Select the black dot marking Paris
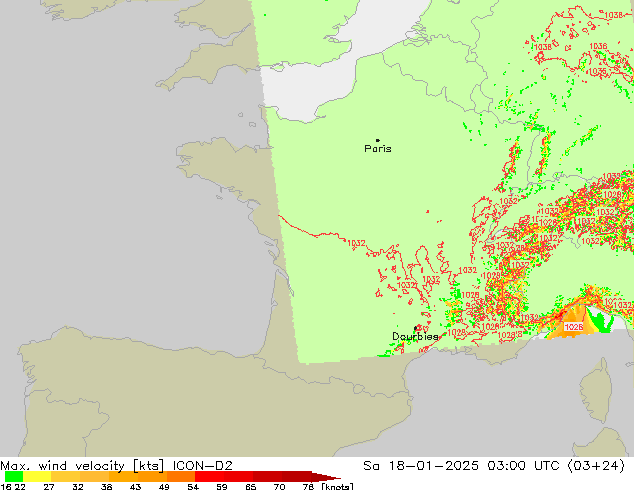634x490 pixels. point(378,140)
